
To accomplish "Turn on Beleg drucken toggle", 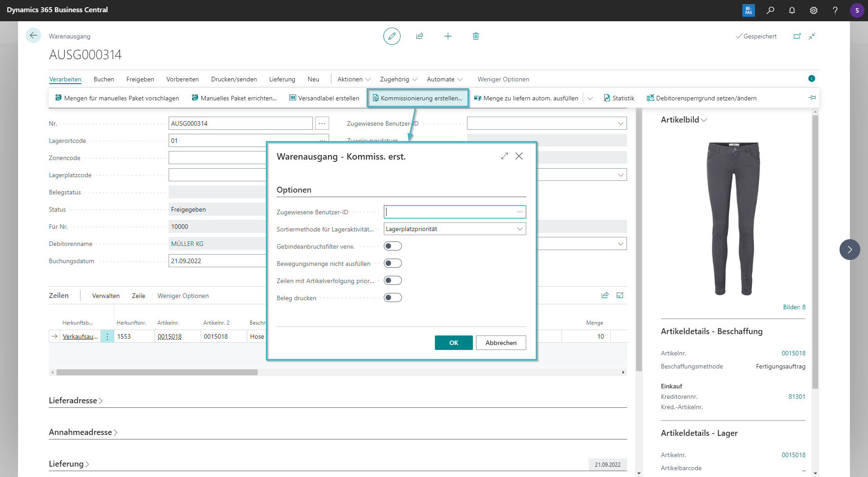I will pos(392,298).
